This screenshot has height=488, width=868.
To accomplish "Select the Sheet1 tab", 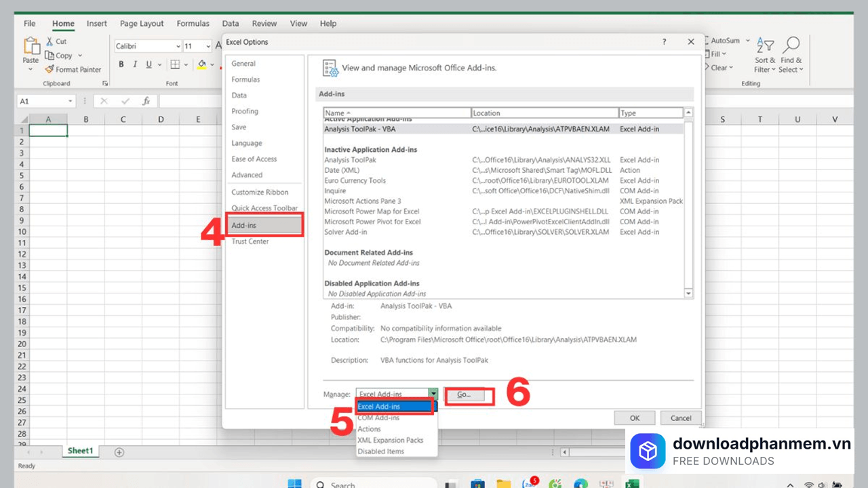I will [80, 451].
